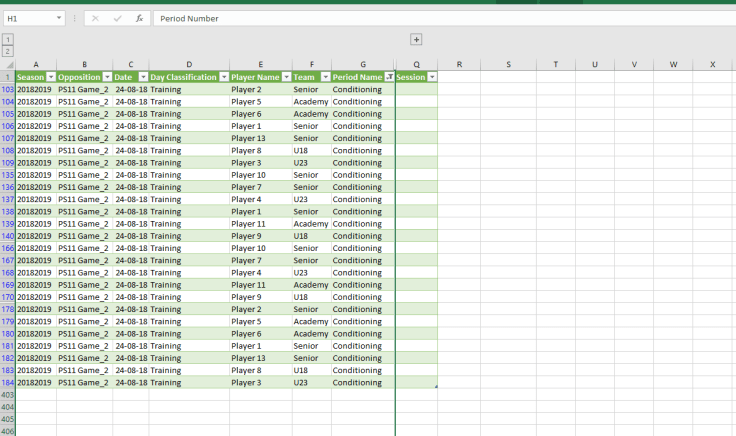Open the Player Name filter dropdown
Viewport: 736px width, 436px height.
[286, 77]
